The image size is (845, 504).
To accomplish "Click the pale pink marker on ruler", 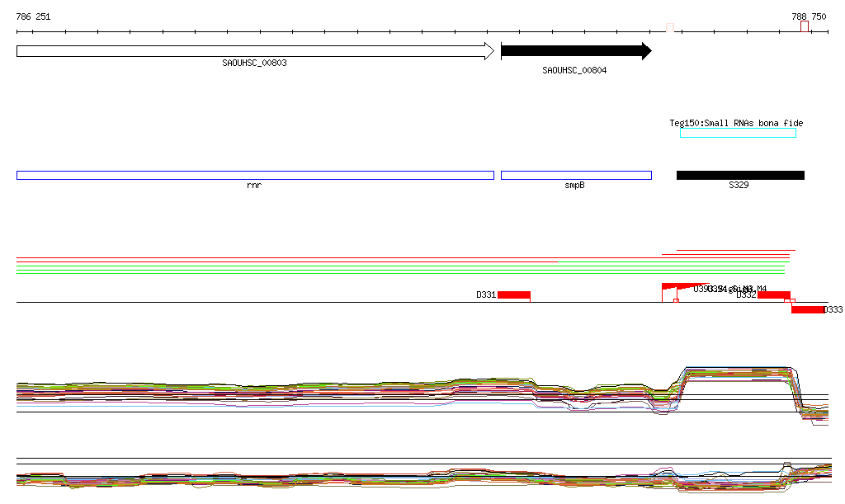I will click(x=670, y=27).
